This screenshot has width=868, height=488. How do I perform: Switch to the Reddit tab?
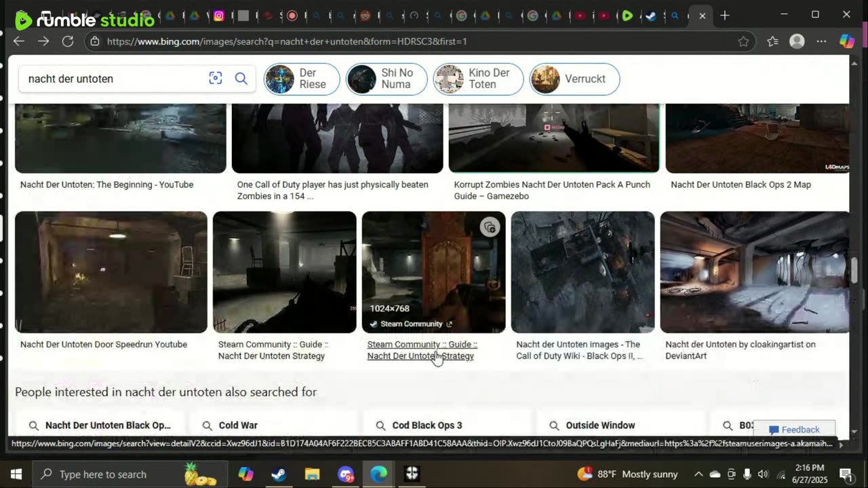366,16
